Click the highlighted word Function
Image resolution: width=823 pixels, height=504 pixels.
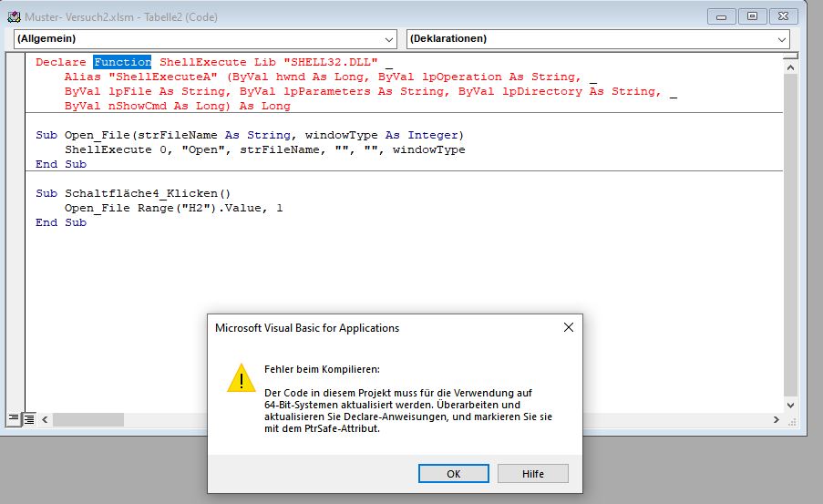pyautogui.click(x=122, y=62)
